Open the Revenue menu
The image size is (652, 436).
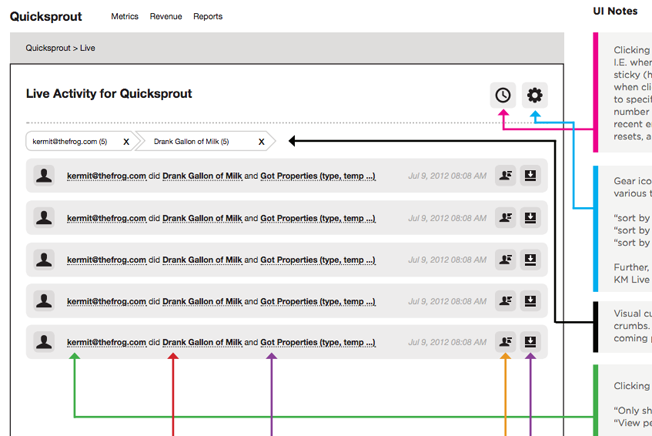166,16
